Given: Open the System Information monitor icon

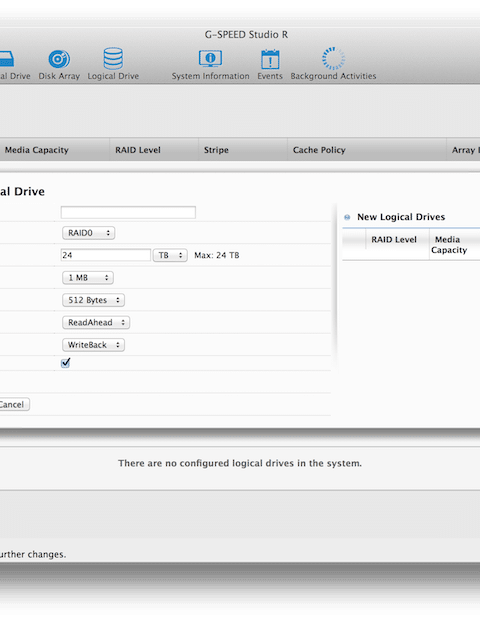Looking at the screenshot, I should [210, 59].
